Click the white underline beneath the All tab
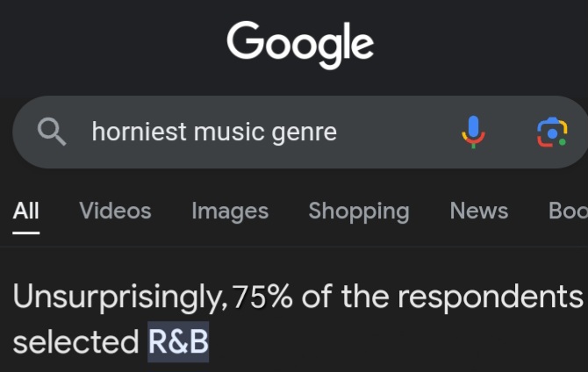Image resolution: width=588 pixels, height=372 pixels. click(x=26, y=232)
